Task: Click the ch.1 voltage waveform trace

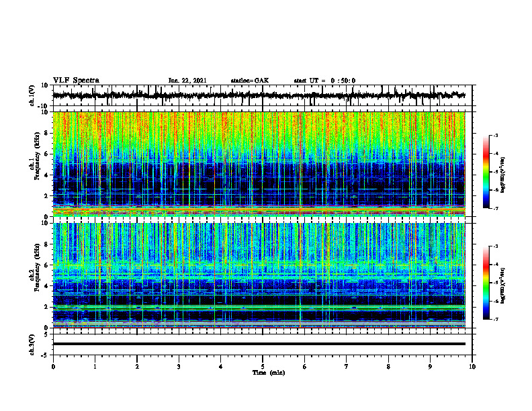Action: [x=259, y=95]
